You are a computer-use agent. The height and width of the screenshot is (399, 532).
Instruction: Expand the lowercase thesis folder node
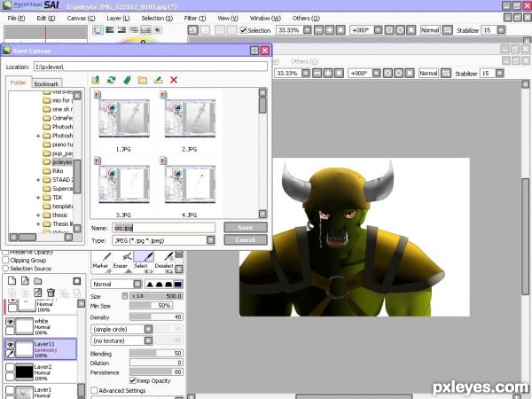(38, 215)
